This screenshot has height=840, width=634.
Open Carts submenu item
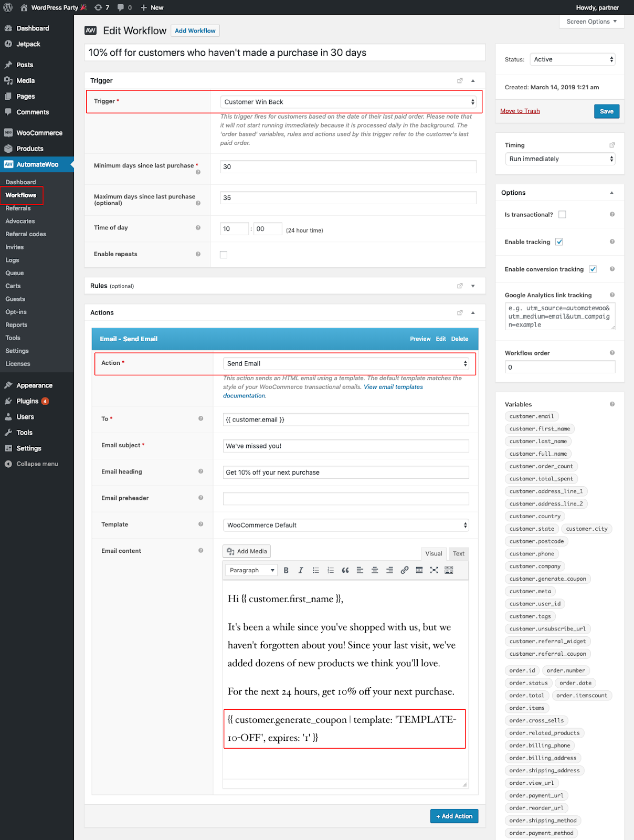click(x=13, y=286)
